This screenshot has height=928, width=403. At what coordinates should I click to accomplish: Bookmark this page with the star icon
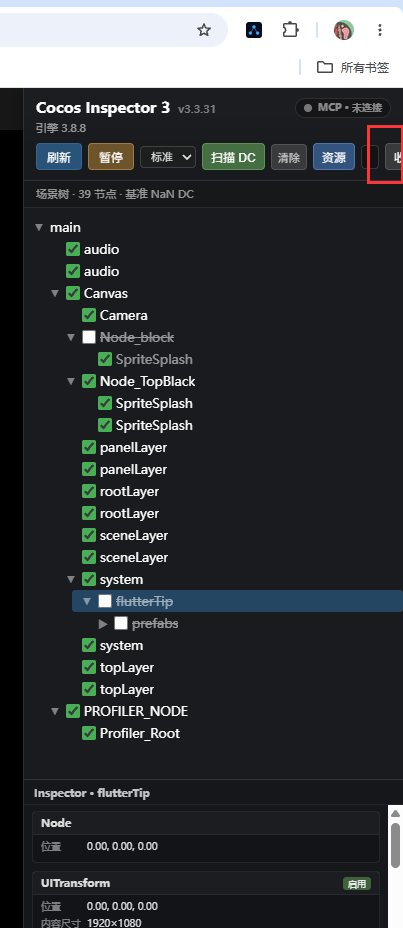tap(204, 30)
